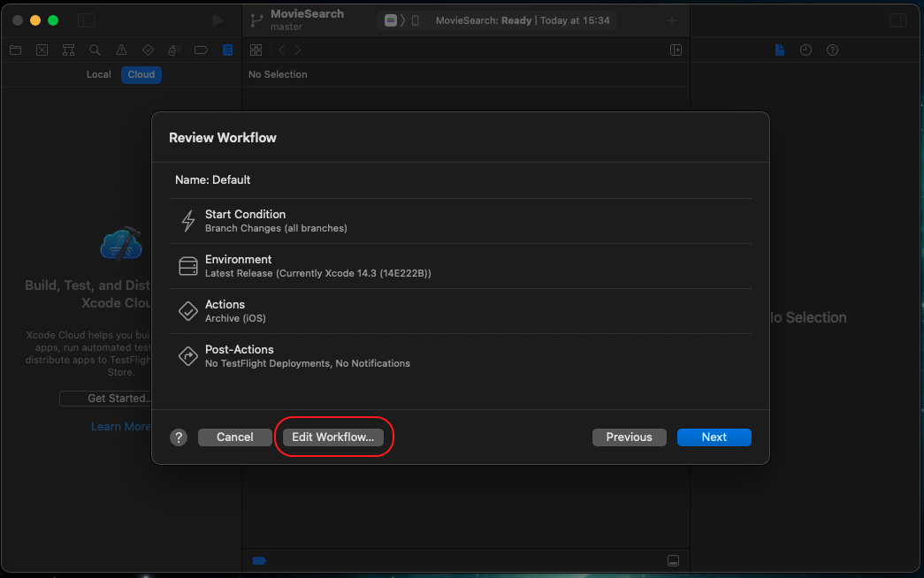Open the Breakpoint navigator icon
This screenshot has width=924, height=578.
pos(201,50)
